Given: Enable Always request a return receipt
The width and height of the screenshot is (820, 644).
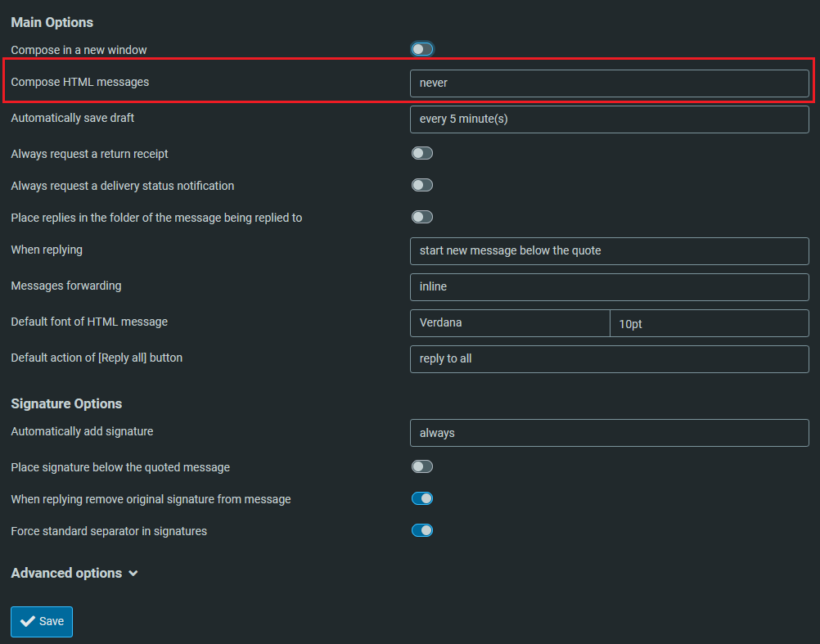Looking at the screenshot, I should tap(421, 153).
